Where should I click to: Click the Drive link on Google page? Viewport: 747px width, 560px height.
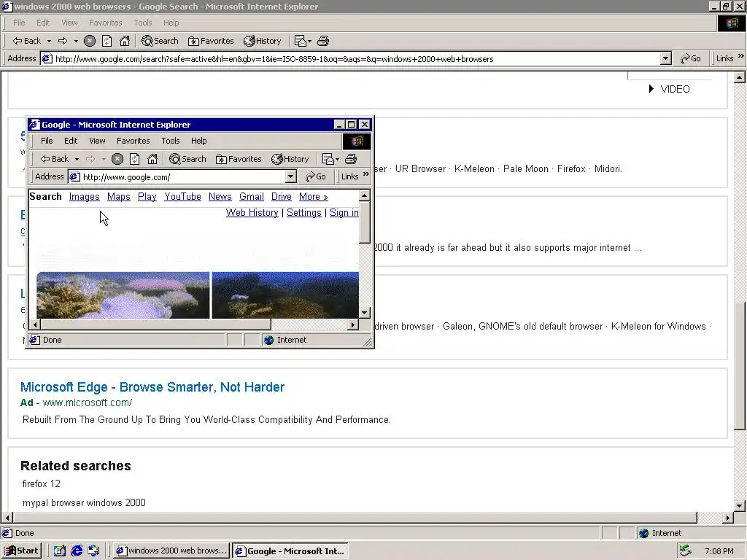(282, 197)
